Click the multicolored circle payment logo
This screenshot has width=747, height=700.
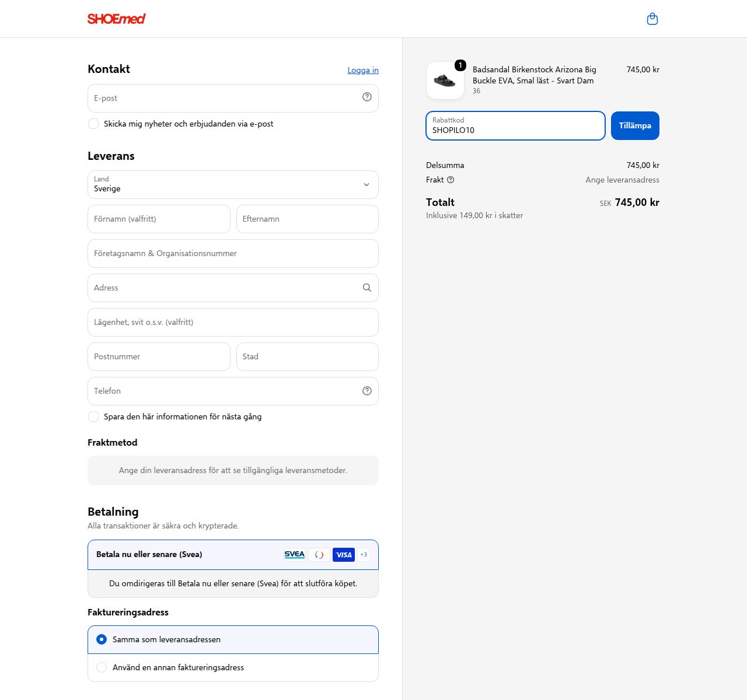coord(319,555)
